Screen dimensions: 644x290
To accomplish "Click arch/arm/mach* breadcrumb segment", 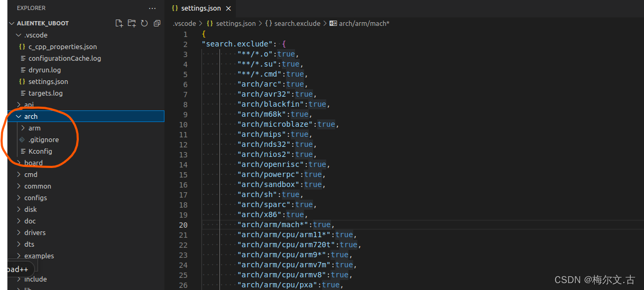I will (x=364, y=23).
